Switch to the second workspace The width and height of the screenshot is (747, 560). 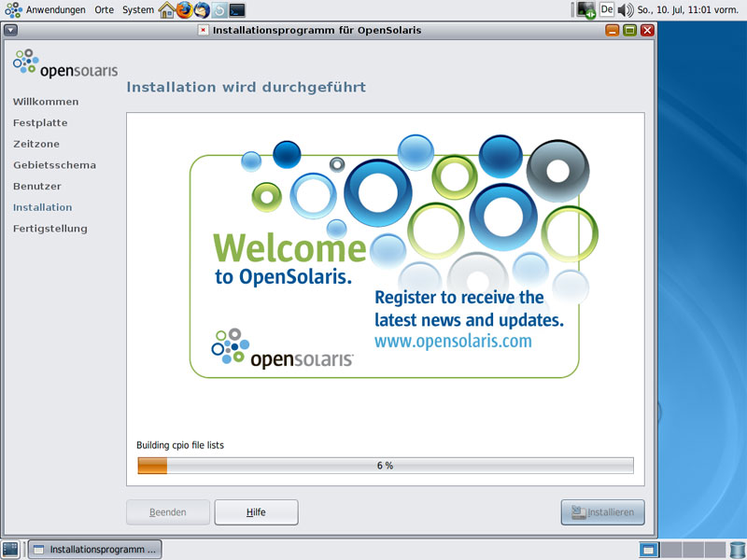coord(670,550)
